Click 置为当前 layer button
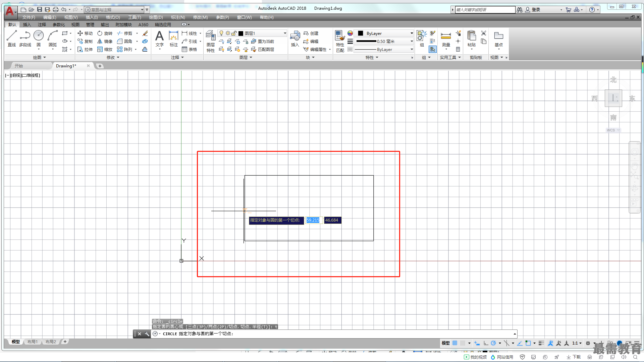This screenshot has height=362, width=644. tap(262, 41)
